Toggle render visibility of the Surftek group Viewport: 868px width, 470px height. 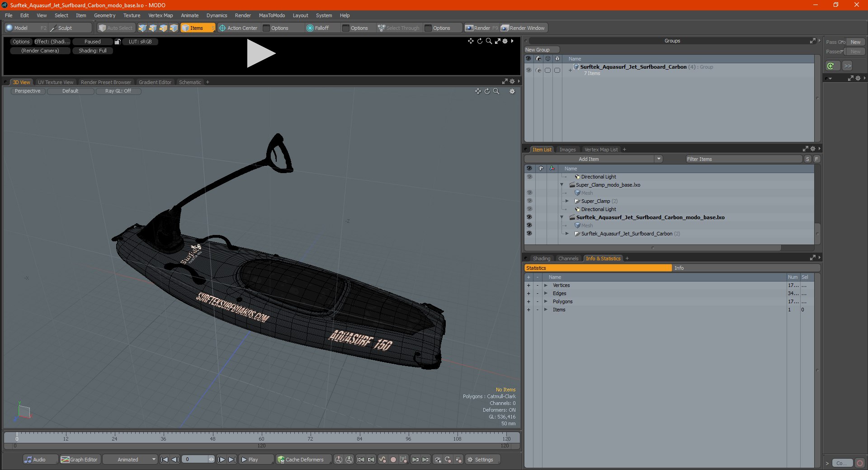(x=538, y=70)
